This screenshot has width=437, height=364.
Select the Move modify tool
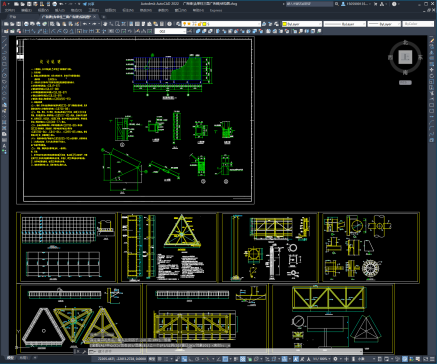[x=432, y=70]
